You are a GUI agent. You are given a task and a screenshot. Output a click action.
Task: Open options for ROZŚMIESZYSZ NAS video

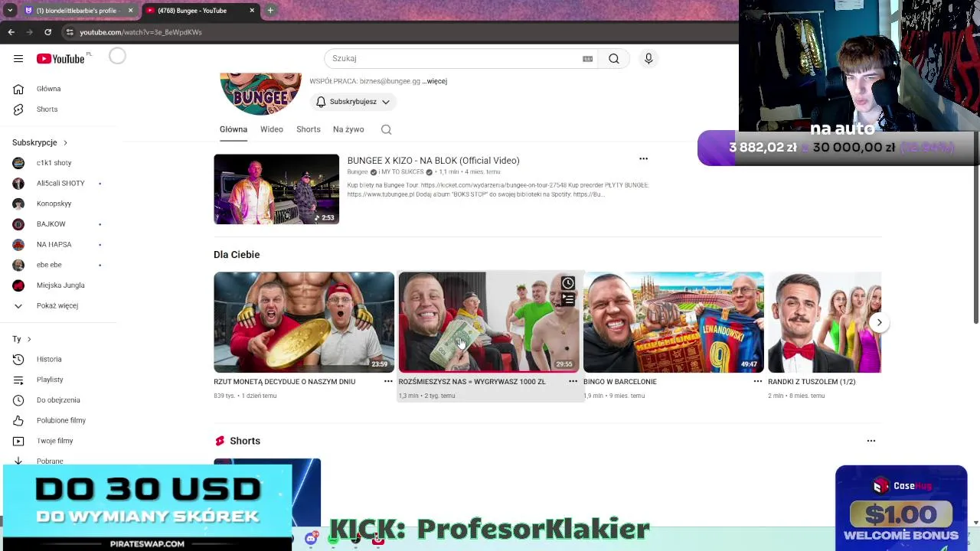(x=573, y=381)
